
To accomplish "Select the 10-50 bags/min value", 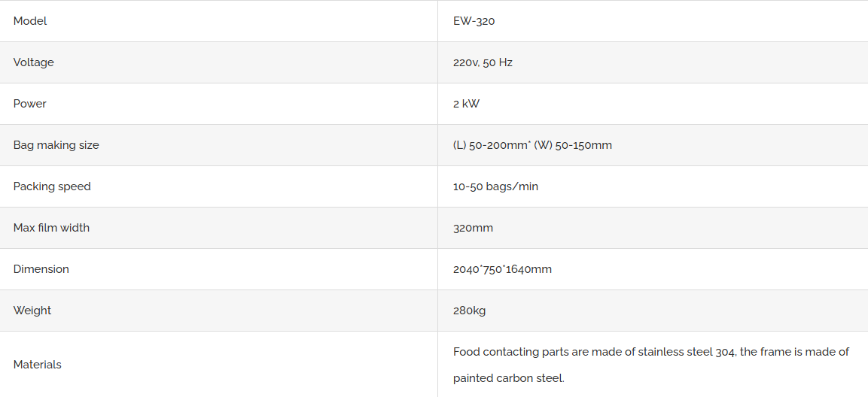I will coord(495,186).
